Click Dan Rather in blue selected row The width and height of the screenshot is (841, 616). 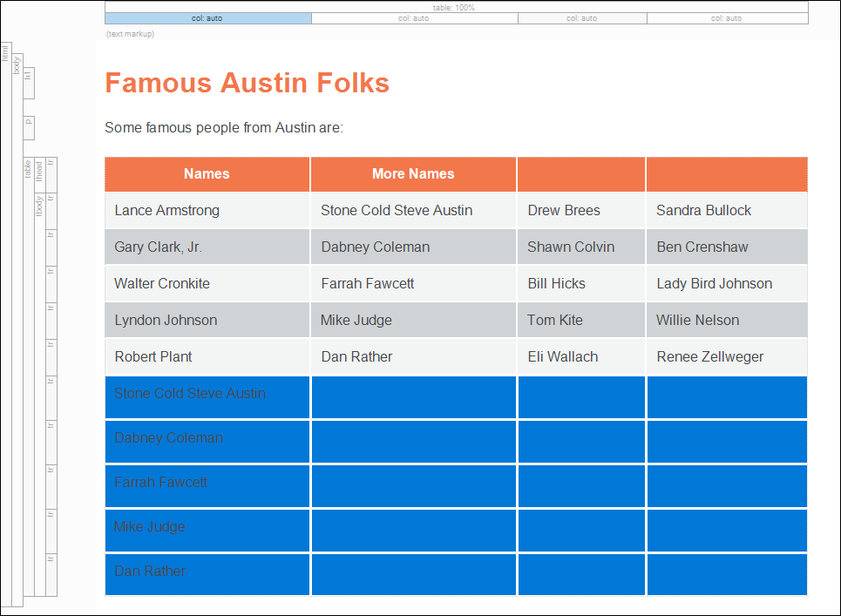[207, 575]
